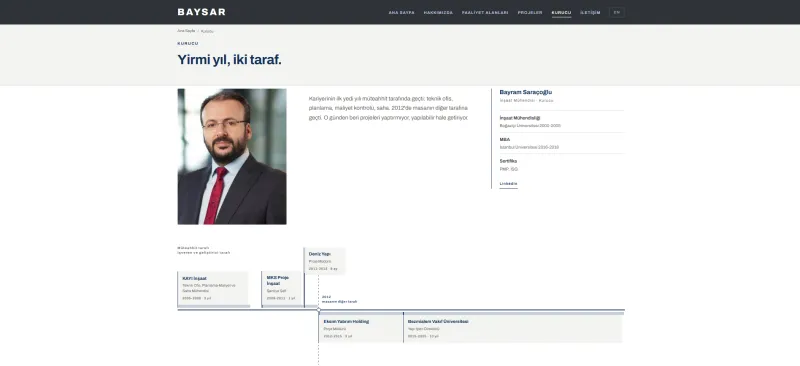800x366 pixels.
Task: Click the MKE Proje İnşaat timeline card
Action: pos(282,288)
